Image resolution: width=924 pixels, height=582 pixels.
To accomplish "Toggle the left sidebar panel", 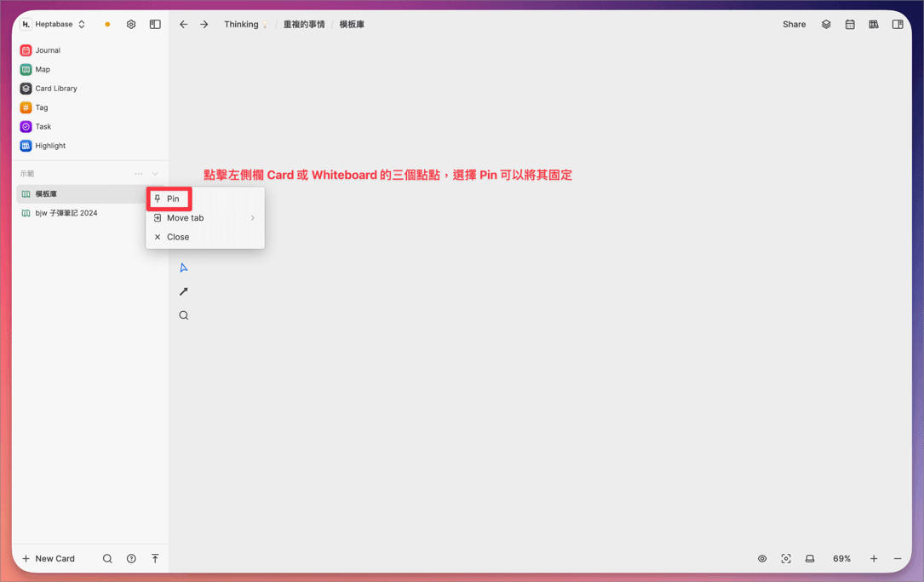I will (155, 24).
